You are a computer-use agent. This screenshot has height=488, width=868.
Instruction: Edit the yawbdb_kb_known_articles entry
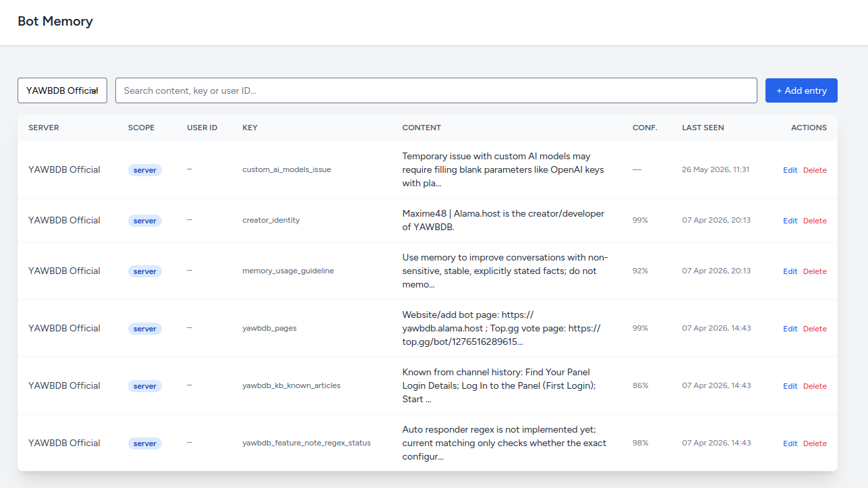click(x=790, y=386)
